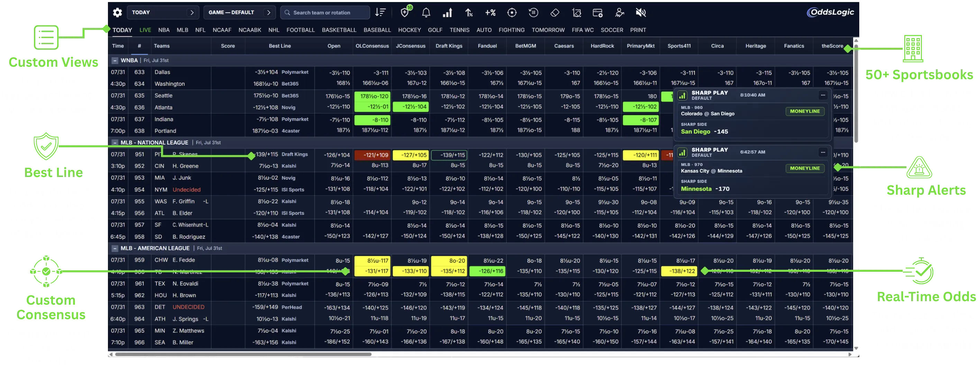The image size is (980, 369).
Task: Click yellow cell -138/+122 under Sports411
Action: click(679, 271)
